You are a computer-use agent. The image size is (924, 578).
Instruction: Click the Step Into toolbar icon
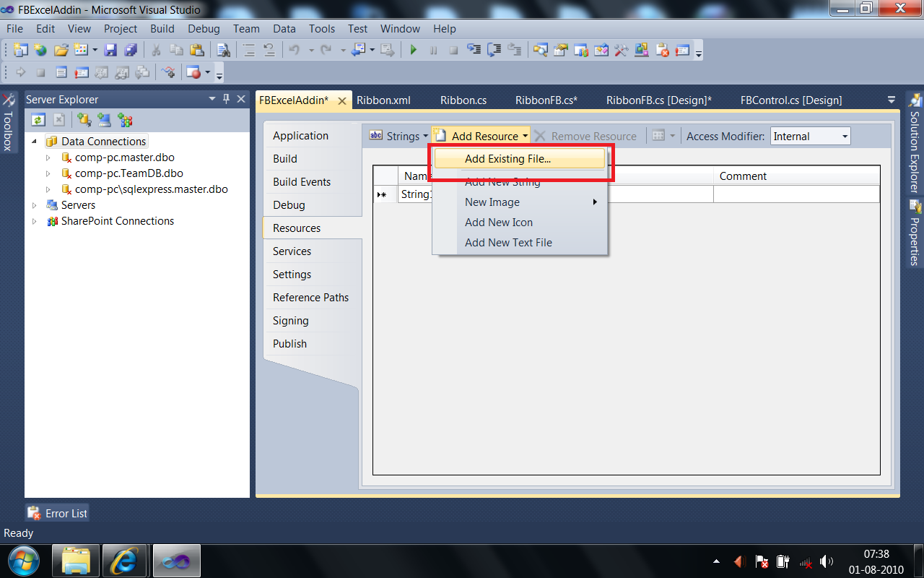(x=474, y=50)
